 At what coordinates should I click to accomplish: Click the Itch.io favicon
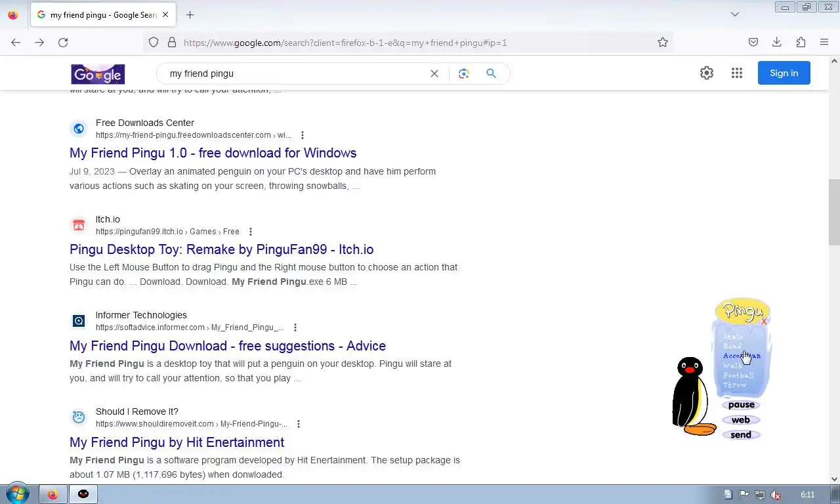click(x=79, y=225)
